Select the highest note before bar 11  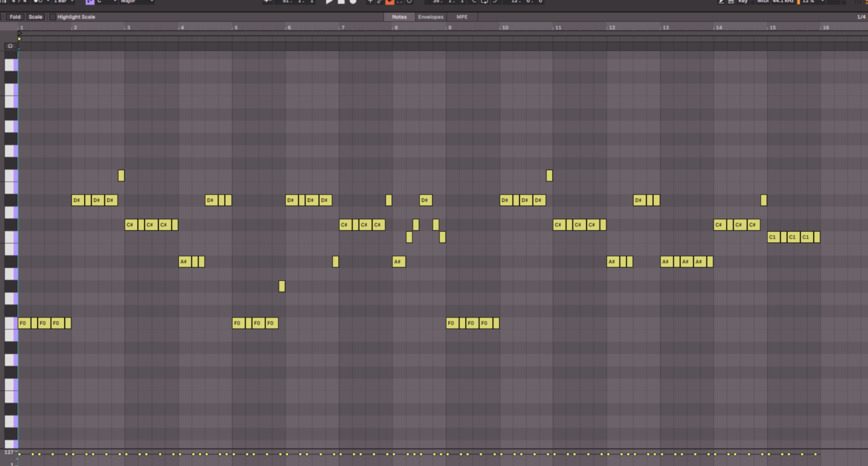coord(549,176)
